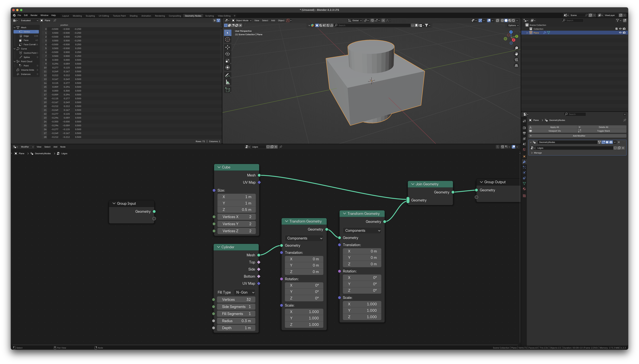
Task: Uncheck the Collection exclude checkbox
Action: point(617,29)
